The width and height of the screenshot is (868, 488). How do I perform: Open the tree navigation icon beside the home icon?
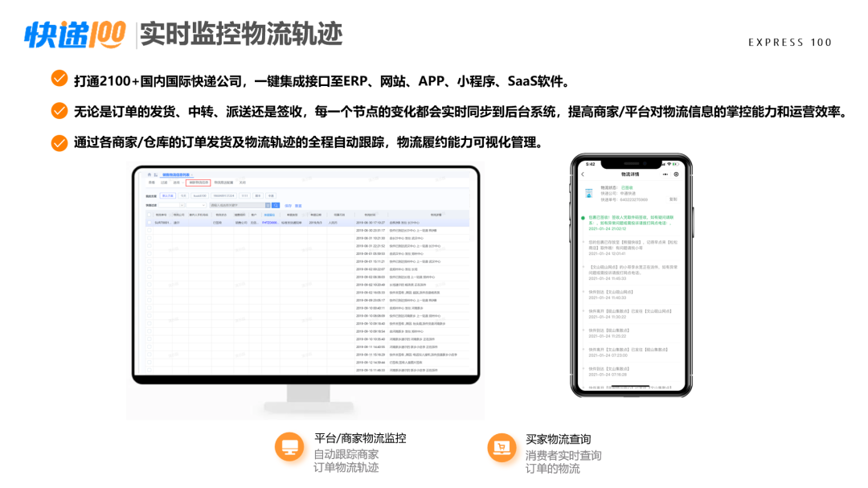pyautogui.click(x=156, y=175)
